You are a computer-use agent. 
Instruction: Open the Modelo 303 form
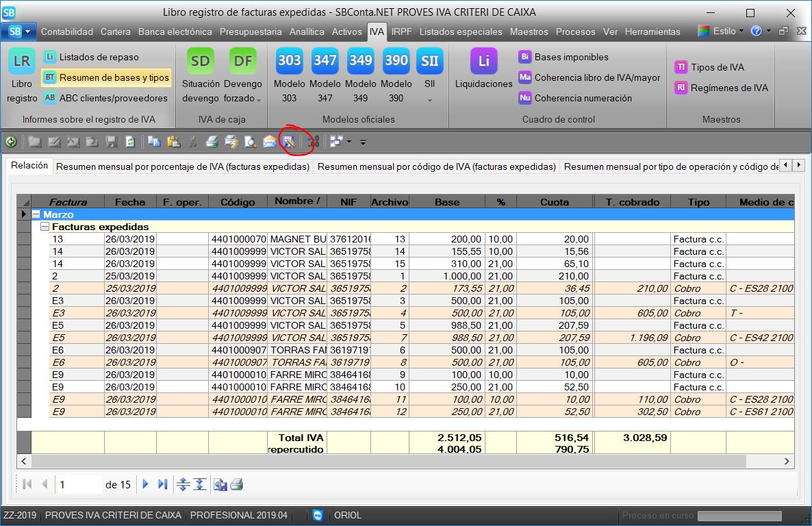pyautogui.click(x=289, y=62)
